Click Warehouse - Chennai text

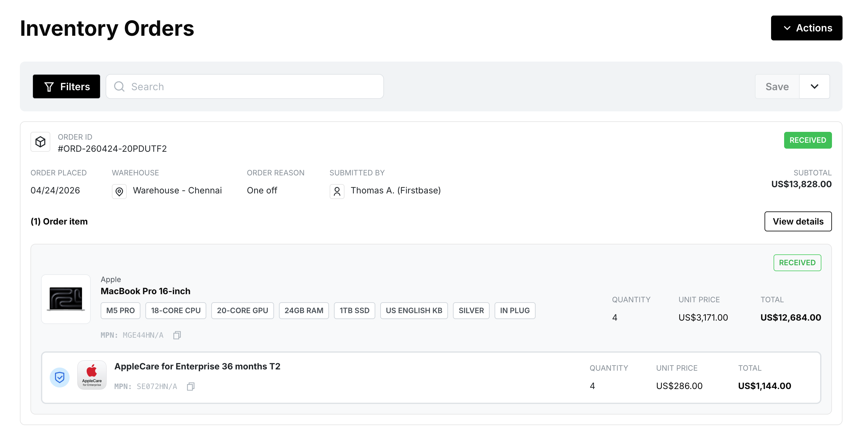click(x=178, y=191)
